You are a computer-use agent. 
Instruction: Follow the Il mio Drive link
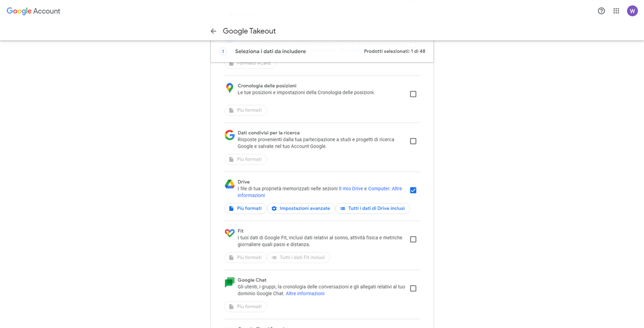(351, 188)
